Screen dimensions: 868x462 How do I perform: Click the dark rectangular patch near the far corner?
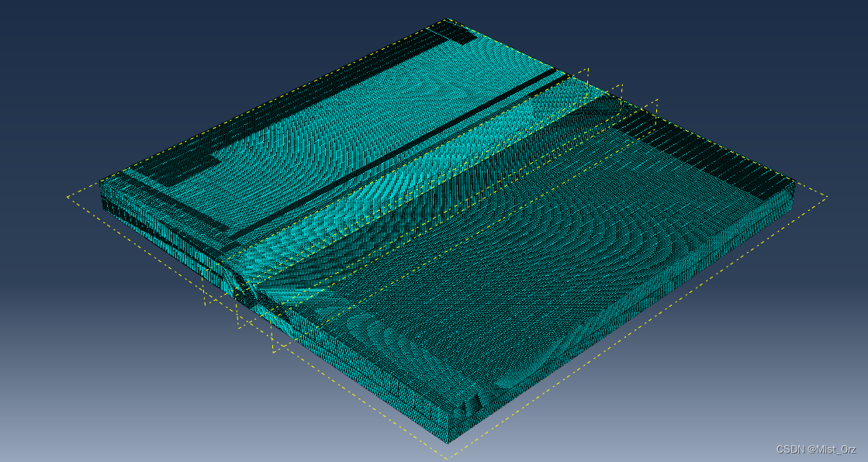pyautogui.click(x=452, y=32)
